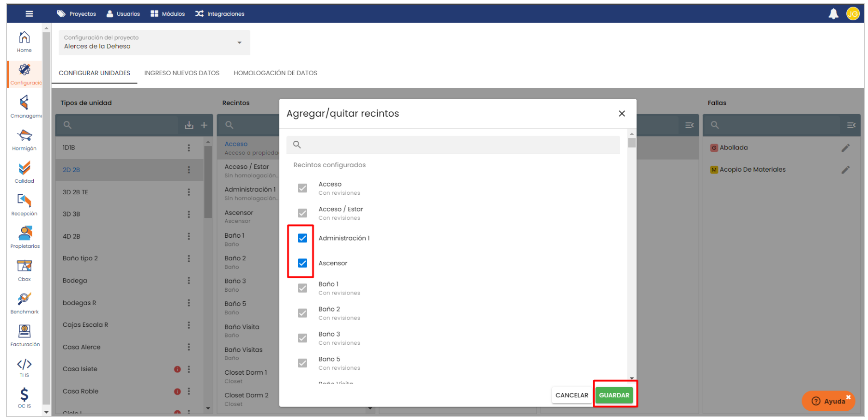The width and height of the screenshot is (868, 420).
Task: Toggle the Baño 1 checkbox
Action: click(302, 288)
